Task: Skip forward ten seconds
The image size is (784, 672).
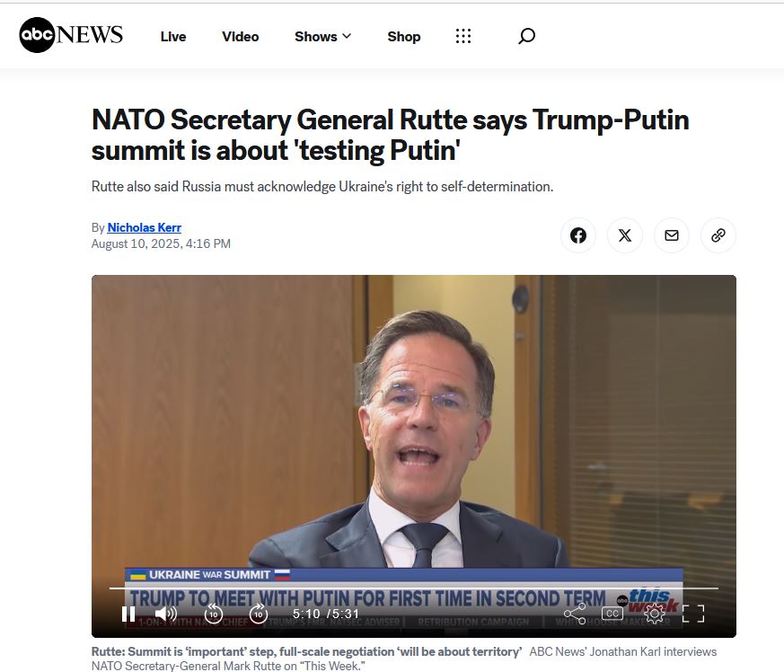Action: pos(259,614)
